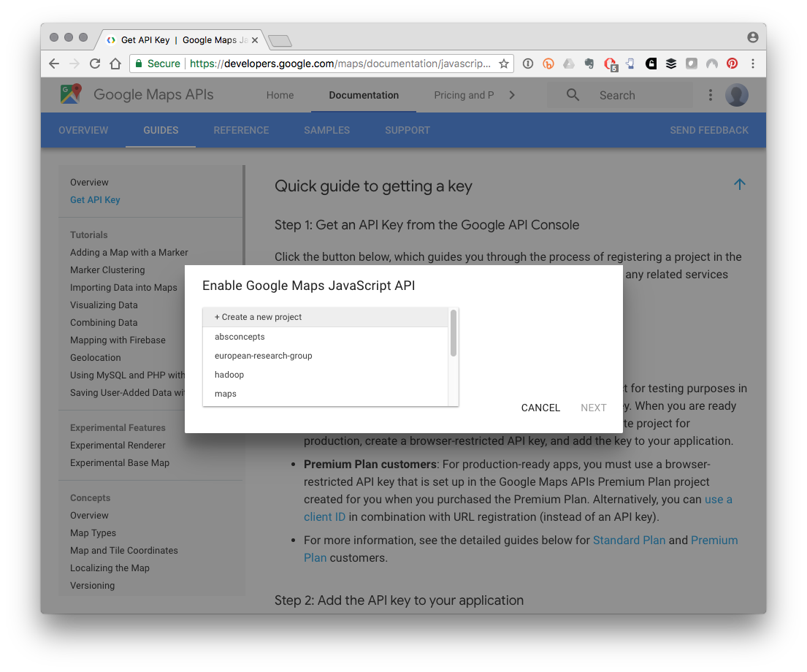Open the Versioning sidebar link
807x672 pixels.
point(93,585)
